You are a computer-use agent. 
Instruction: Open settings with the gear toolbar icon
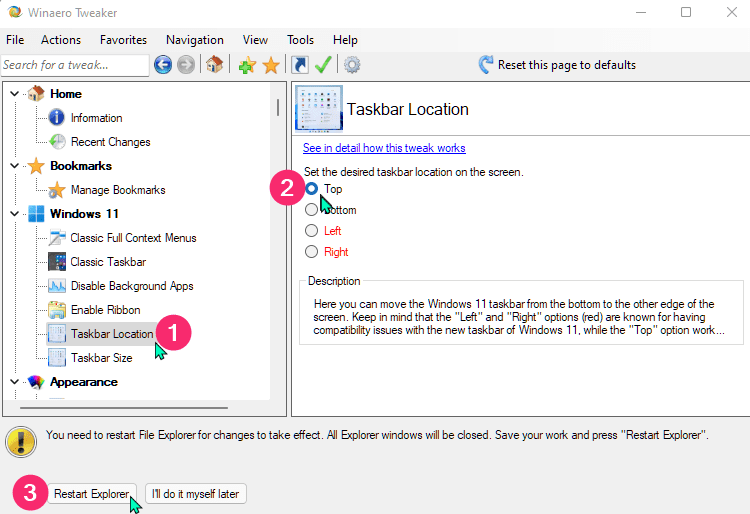click(352, 65)
